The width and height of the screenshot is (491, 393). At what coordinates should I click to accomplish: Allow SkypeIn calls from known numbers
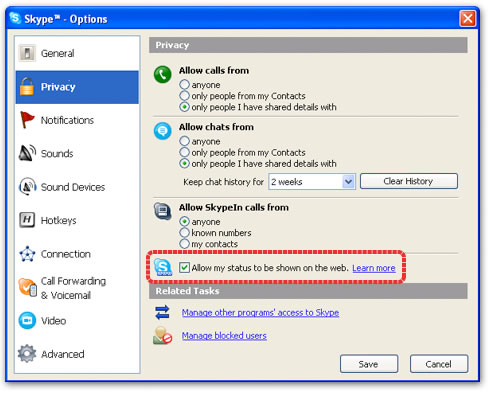click(x=184, y=232)
